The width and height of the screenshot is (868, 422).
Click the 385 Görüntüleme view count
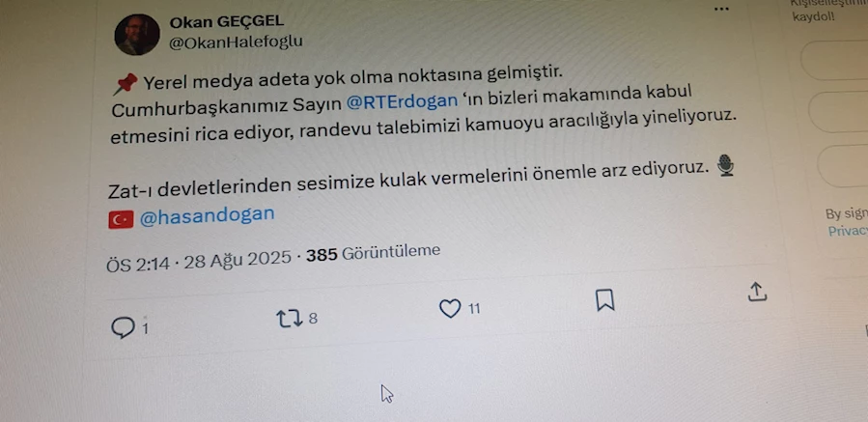pos(374,253)
